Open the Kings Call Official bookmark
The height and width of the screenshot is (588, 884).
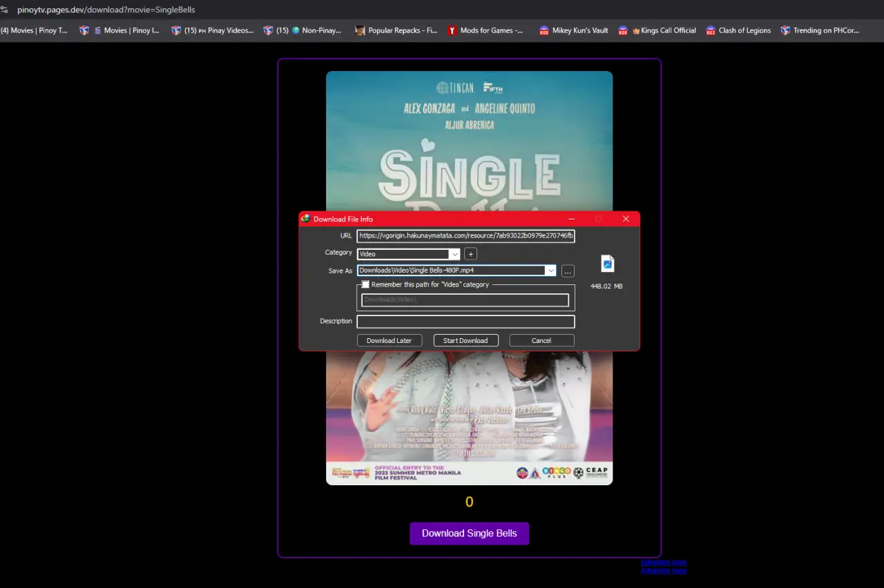pyautogui.click(x=657, y=30)
